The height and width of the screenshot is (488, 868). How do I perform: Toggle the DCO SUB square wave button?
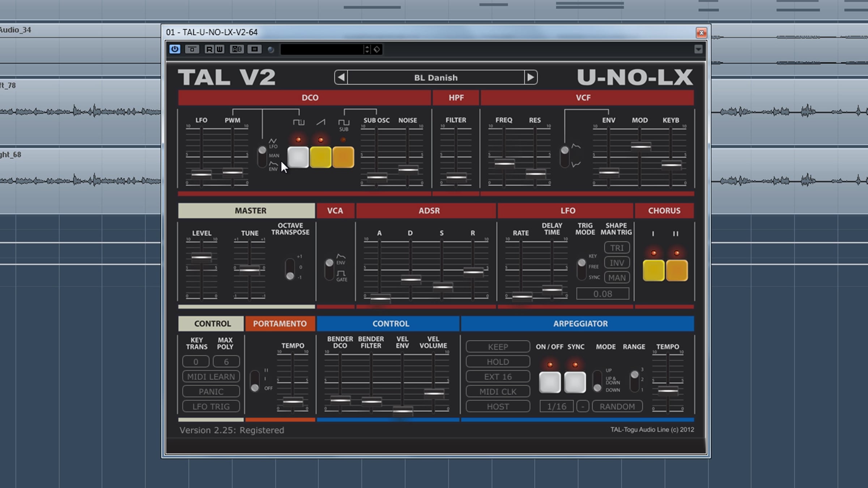tap(343, 157)
